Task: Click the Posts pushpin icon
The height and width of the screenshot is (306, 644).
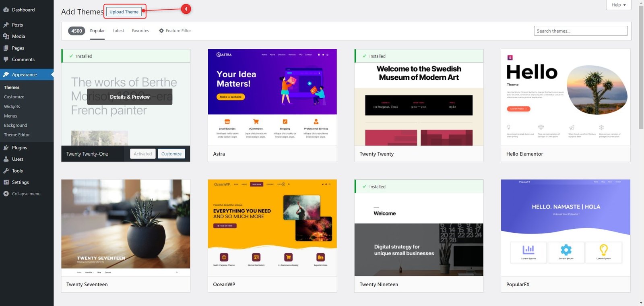Action: coord(6,25)
